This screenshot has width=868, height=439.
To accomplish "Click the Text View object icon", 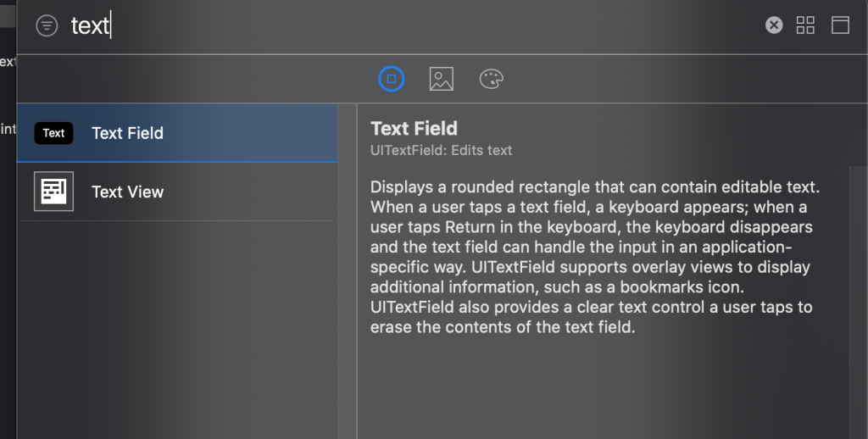I will 53,192.
